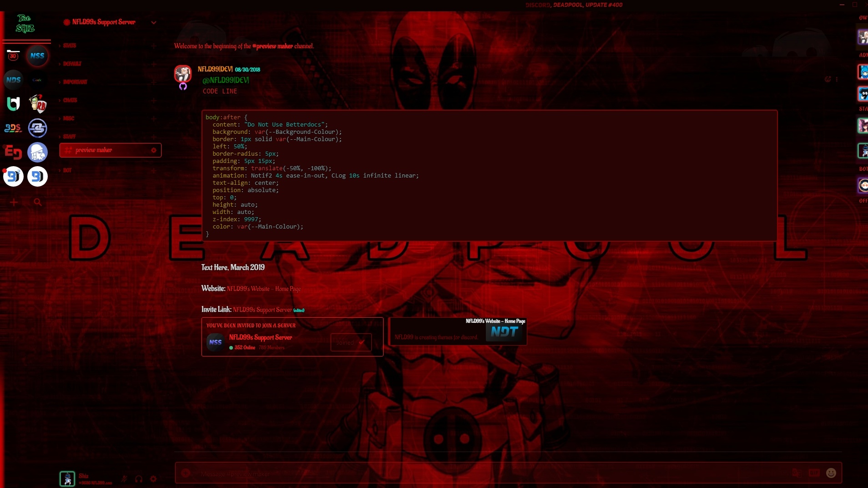The height and width of the screenshot is (488, 868).
Task: Click NFLD99s Support Server name in invite card
Action: pyautogui.click(x=260, y=337)
